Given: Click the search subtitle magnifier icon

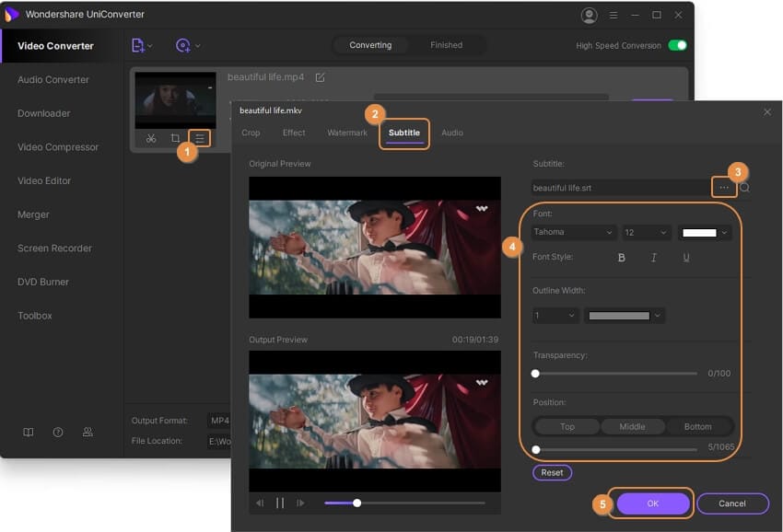Looking at the screenshot, I should [x=744, y=188].
